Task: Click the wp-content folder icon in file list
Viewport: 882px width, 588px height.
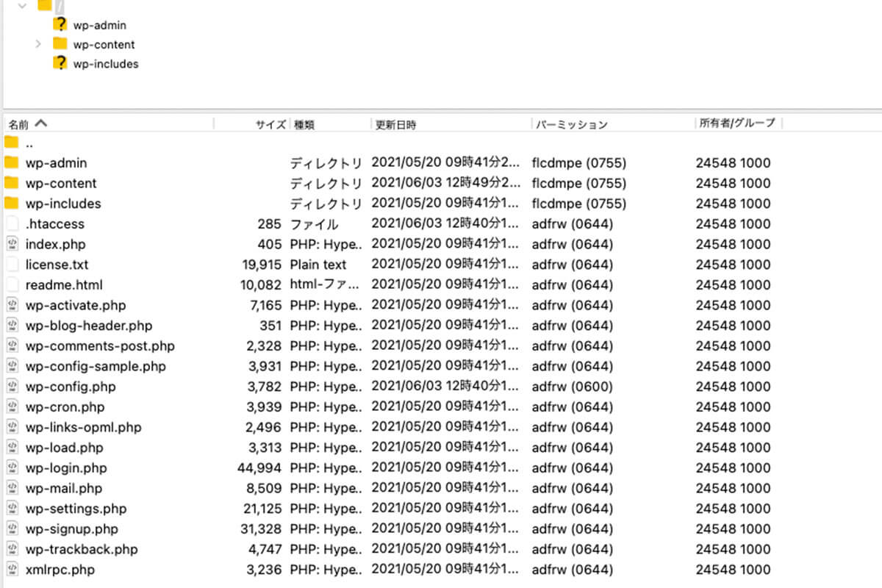Action: (x=11, y=183)
